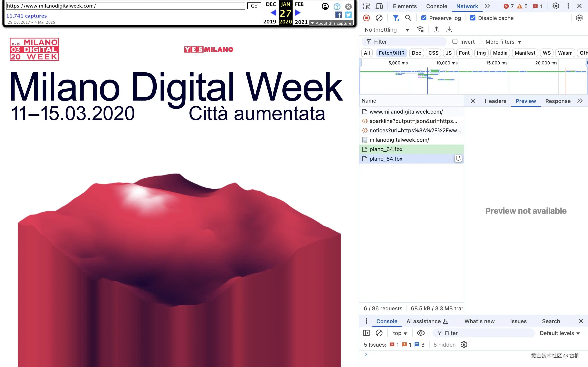
Task: Stop recording network log
Action: [x=366, y=18]
